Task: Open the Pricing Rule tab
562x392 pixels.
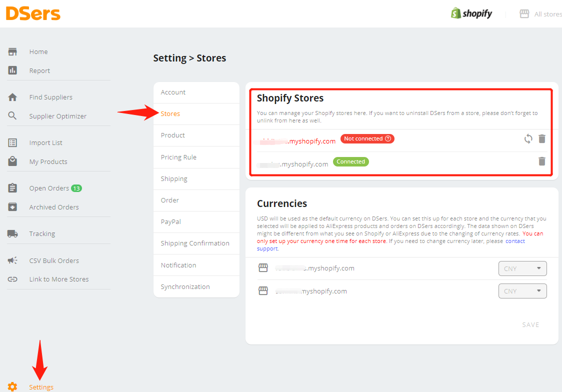Action: [196, 157]
